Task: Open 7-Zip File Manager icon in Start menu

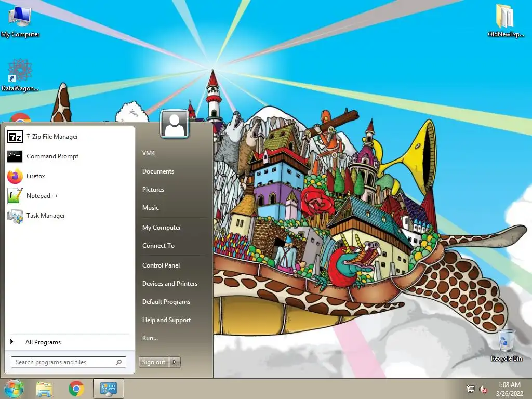Action: [x=15, y=137]
